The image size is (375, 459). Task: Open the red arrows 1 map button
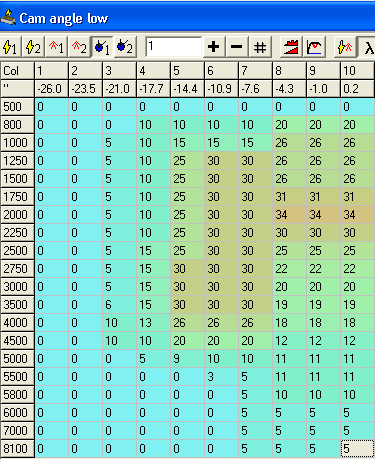[x=56, y=47]
